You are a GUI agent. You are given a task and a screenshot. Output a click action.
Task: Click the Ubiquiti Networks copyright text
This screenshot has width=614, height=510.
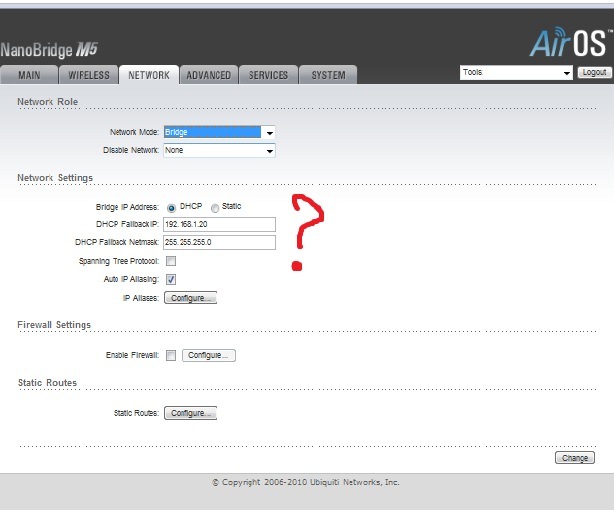306,482
